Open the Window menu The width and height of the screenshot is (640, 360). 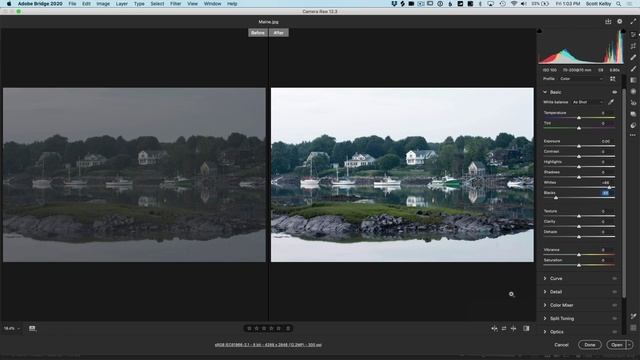tap(212, 4)
